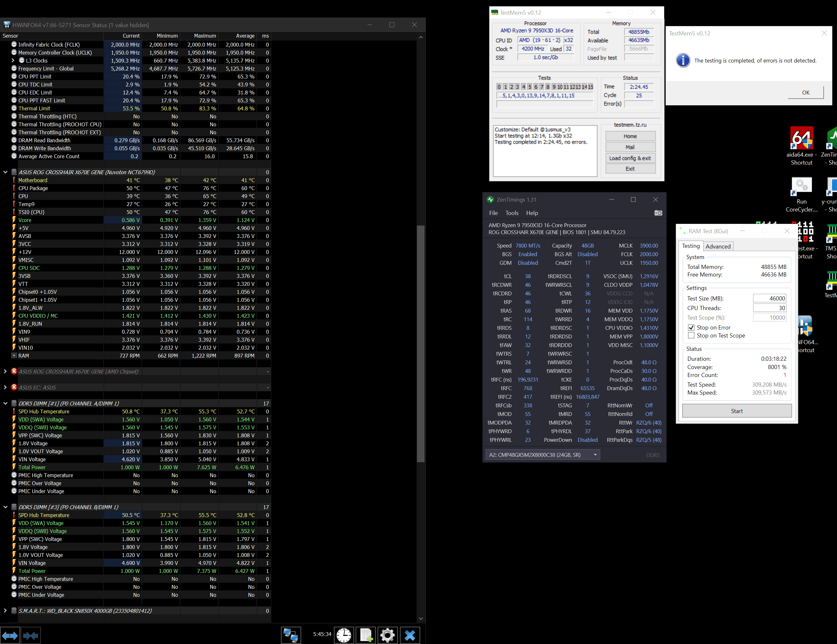
Task: Select the CPU SOC voltage row
Action: [136, 268]
